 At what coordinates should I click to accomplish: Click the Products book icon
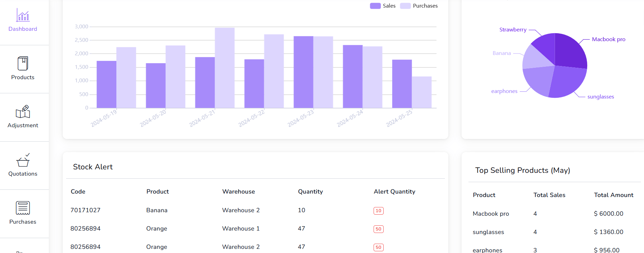(23, 64)
